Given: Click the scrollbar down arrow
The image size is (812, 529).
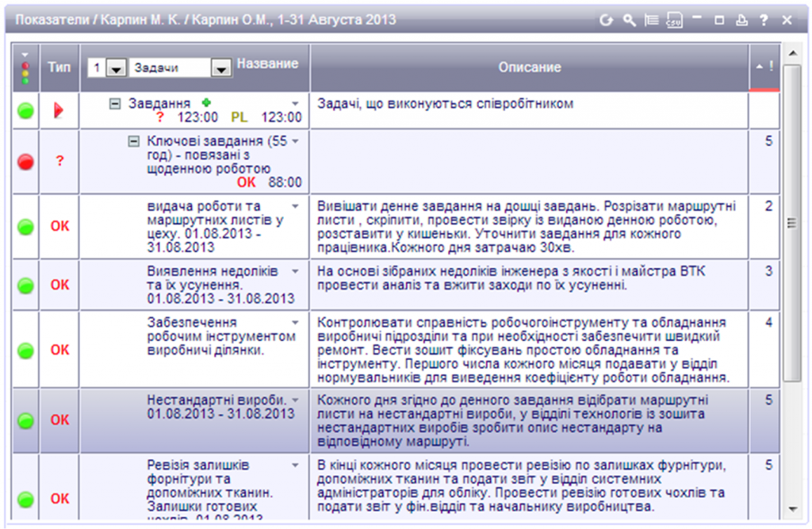Looking at the screenshot, I should click(792, 509).
